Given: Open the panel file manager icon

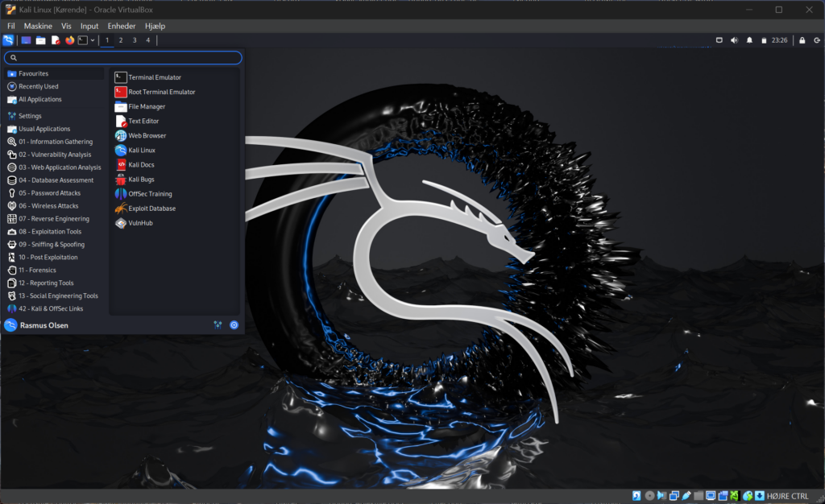Looking at the screenshot, I should click(x=40, y=40).
